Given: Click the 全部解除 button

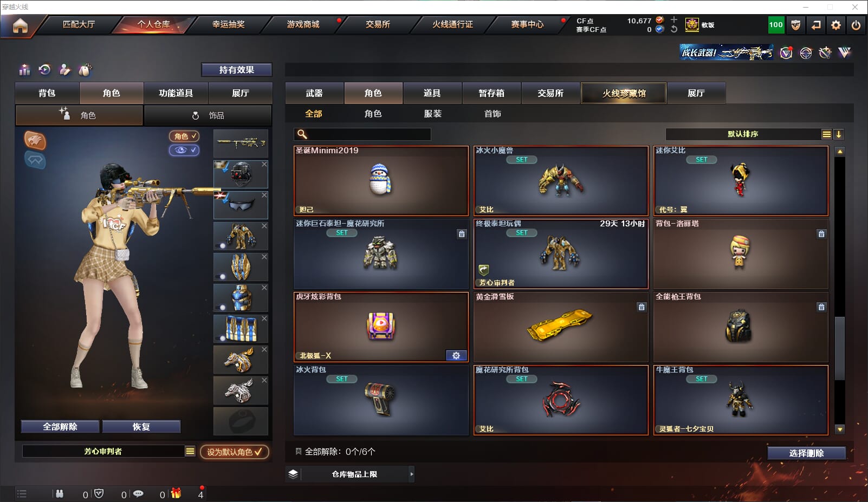Looking at the screenshot, I should tap(60, 427).
